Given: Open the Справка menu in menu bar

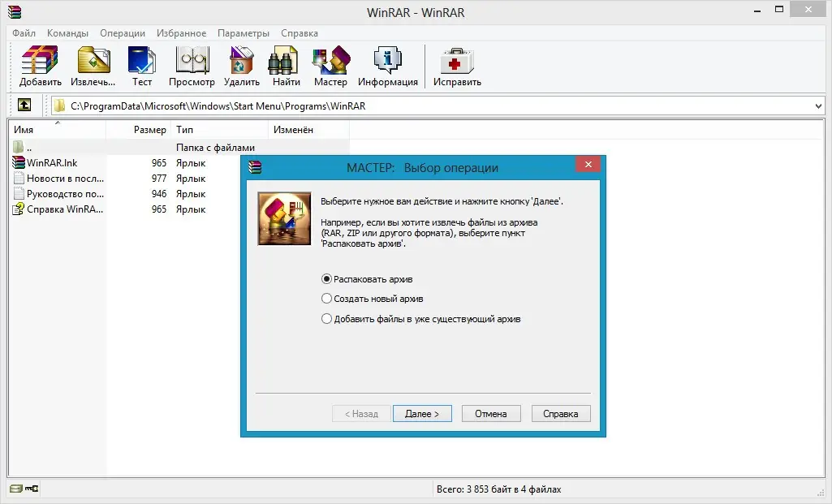Looking at the screenshot, I should (x=300, y=33).
